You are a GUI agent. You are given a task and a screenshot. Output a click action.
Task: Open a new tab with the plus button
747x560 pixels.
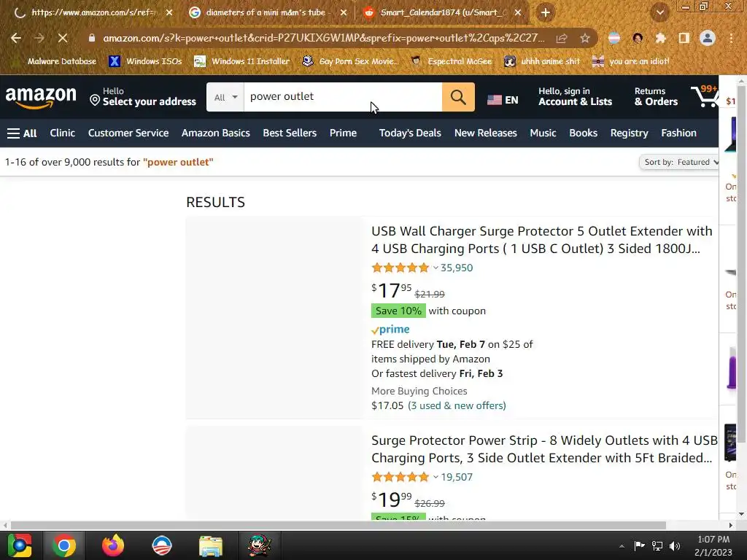[x=546, y=13]
